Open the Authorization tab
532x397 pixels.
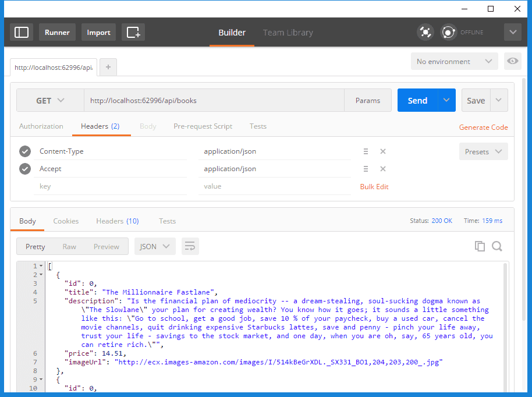41,126
